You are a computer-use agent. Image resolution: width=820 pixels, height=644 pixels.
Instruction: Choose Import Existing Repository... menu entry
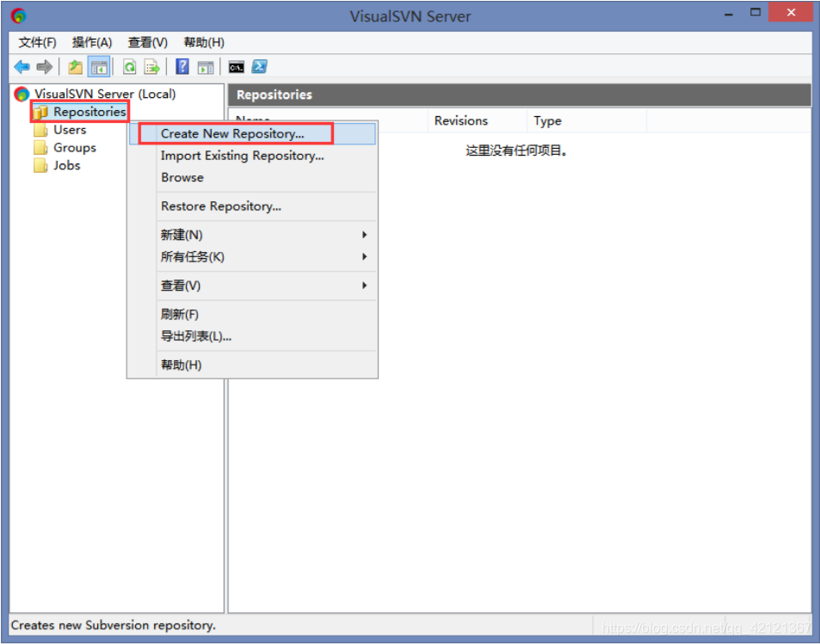point(253,156)
